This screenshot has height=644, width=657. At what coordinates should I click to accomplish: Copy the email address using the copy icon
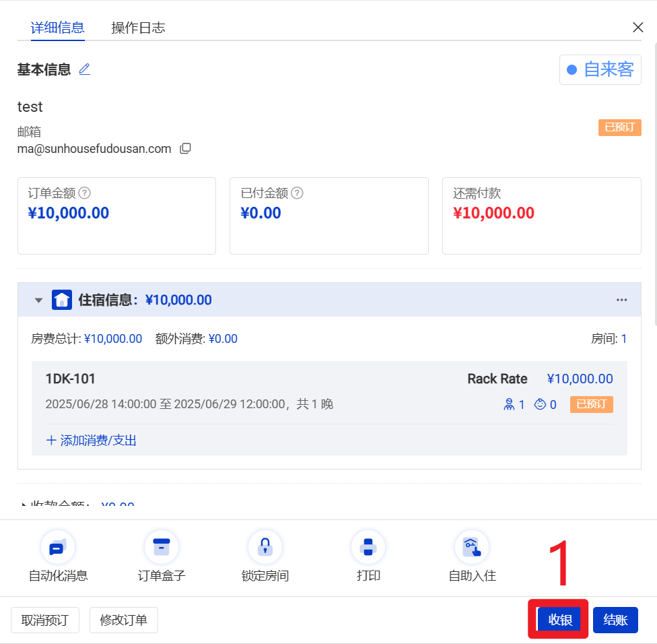click(x=185, y=149)
